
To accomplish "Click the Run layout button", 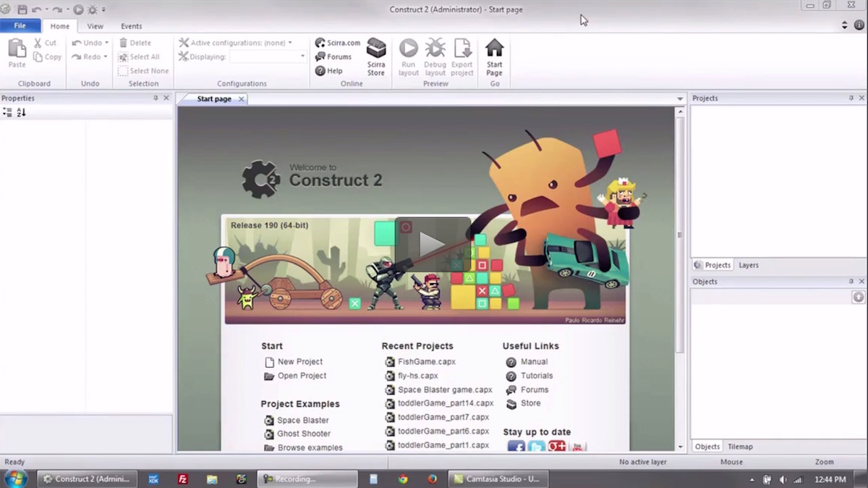I will (x=409, y=56).
